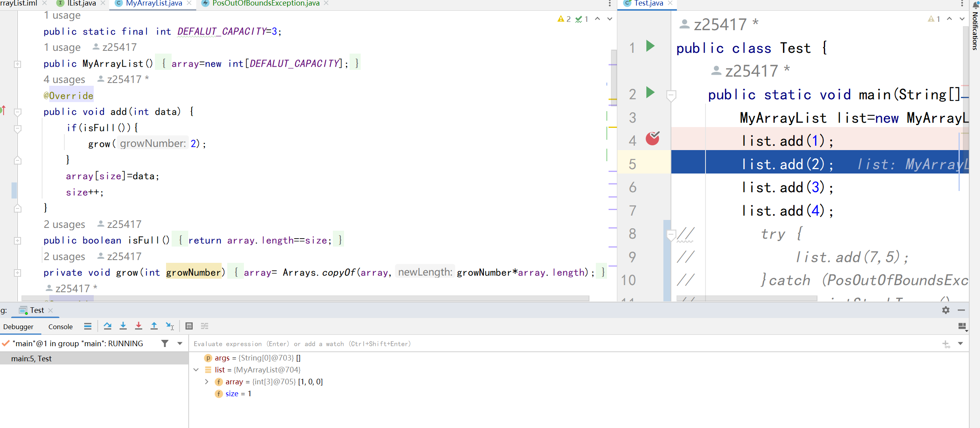This screenshot has width=980, height=428.
Task: Click the overridden method gutter arrow
Action: pos(3,110)
